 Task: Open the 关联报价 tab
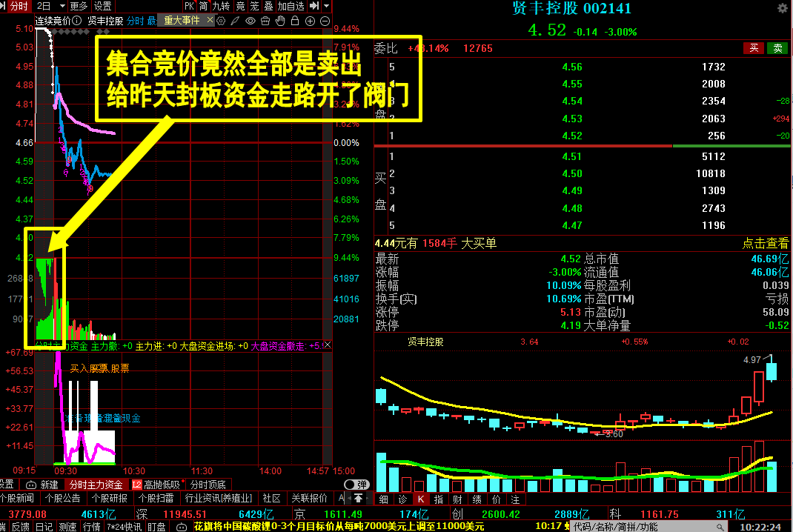[310, 498]
